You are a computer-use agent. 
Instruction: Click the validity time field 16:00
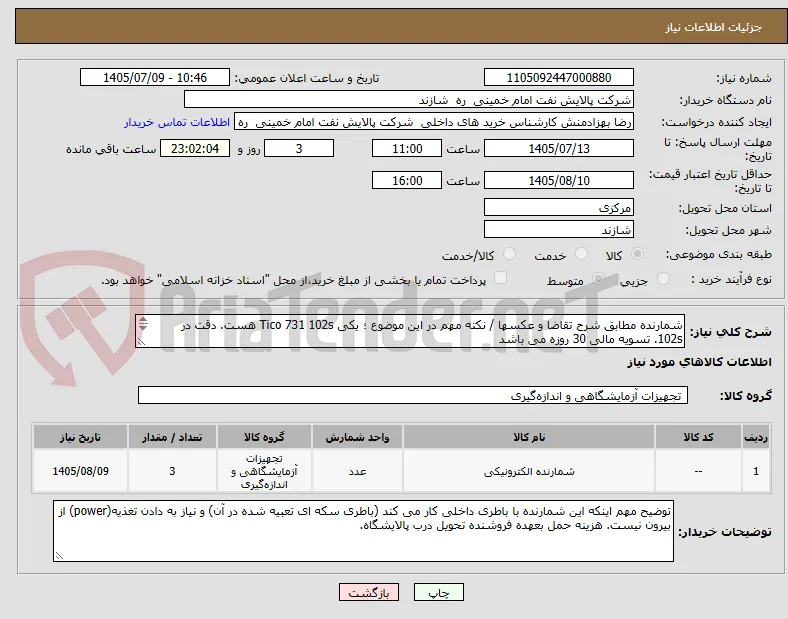click(x=407, y=180)
